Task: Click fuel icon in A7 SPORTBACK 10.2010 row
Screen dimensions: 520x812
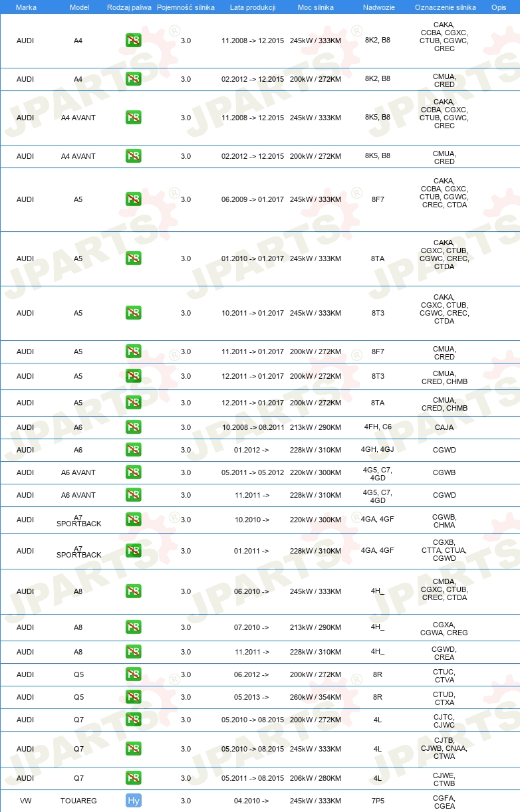Action: click(133, 520)
